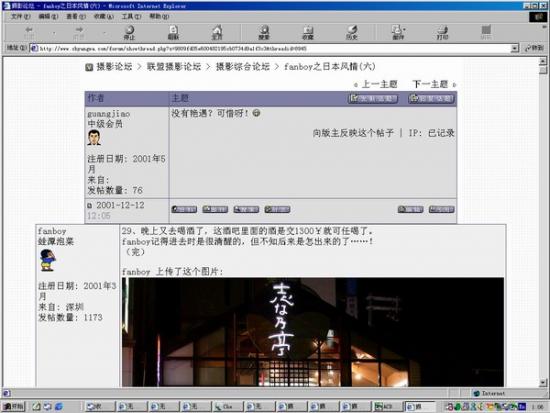Image resolution: width=550 pixels, height=413 pixels.
Task: Expand the address bar URL dropdown
Action: point(515,48)
